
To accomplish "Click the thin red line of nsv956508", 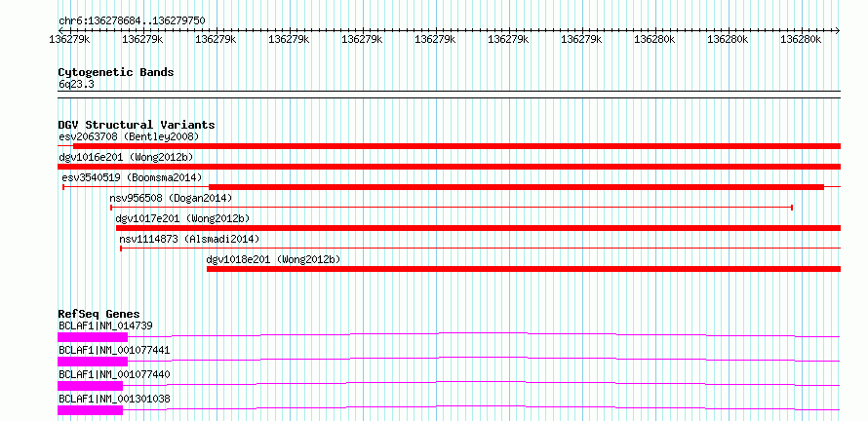I will (452, 208).
